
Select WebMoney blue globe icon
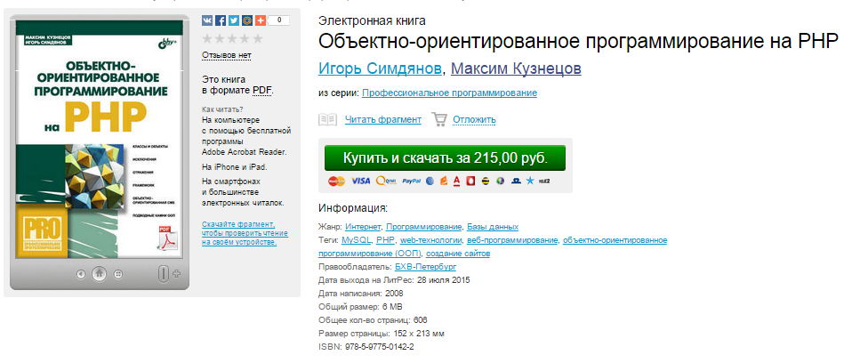[x=430, y=181]
